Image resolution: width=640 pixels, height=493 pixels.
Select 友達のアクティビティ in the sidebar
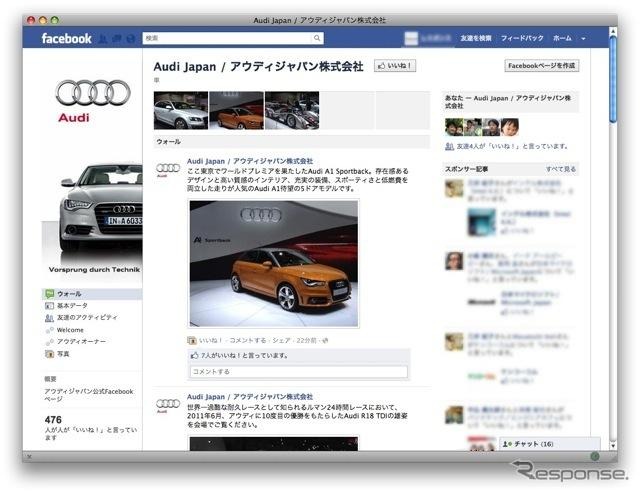tap(87, 318)
